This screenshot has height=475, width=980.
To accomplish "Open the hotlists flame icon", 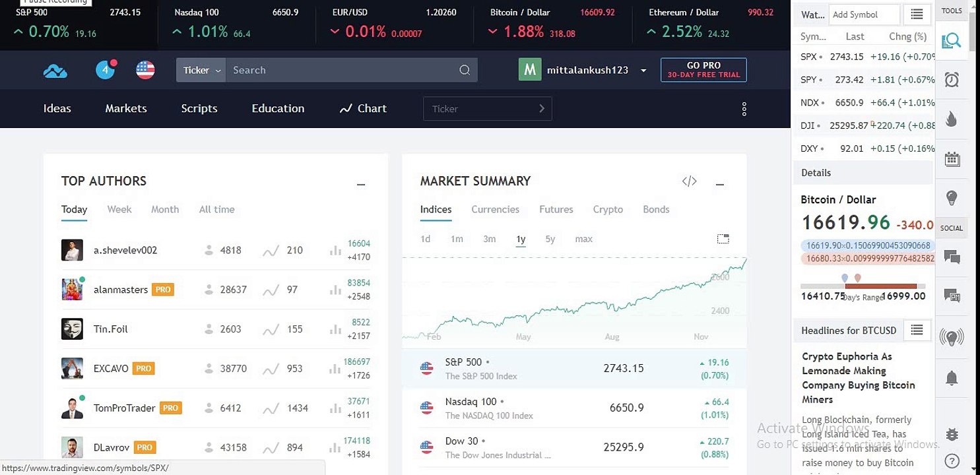I will pos(952,119).
